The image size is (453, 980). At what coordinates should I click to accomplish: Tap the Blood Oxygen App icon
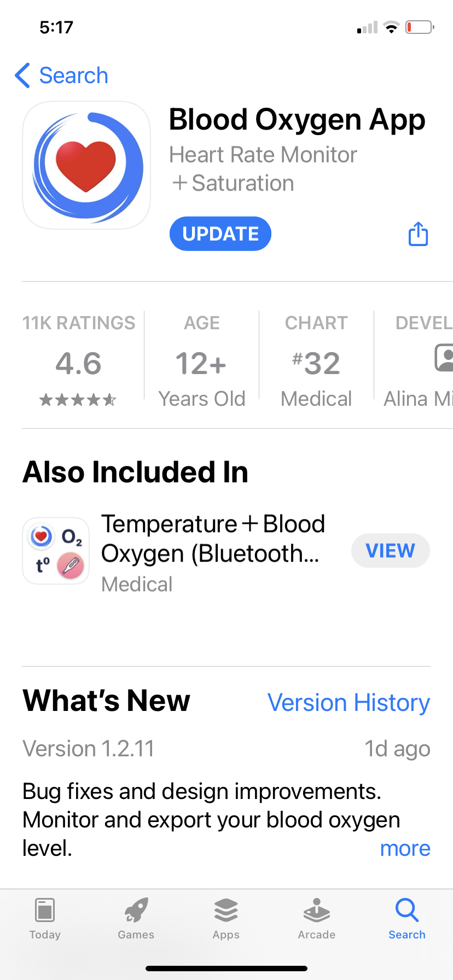(x=86, y=165)
